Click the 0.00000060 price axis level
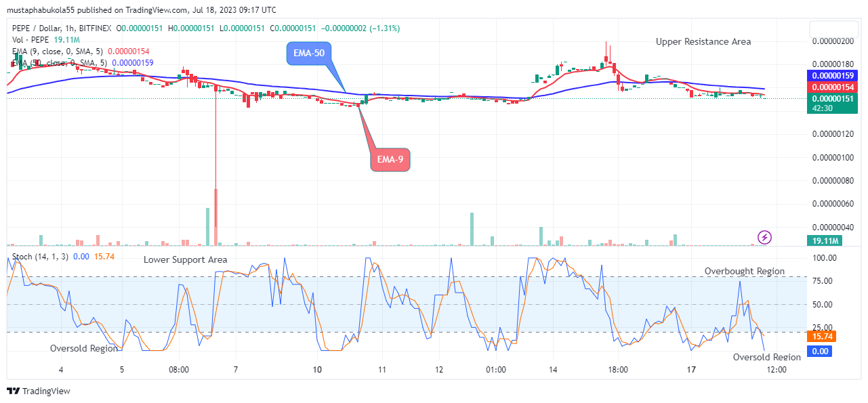This screenshot has height=403, width=868. (x=833, y=203)
